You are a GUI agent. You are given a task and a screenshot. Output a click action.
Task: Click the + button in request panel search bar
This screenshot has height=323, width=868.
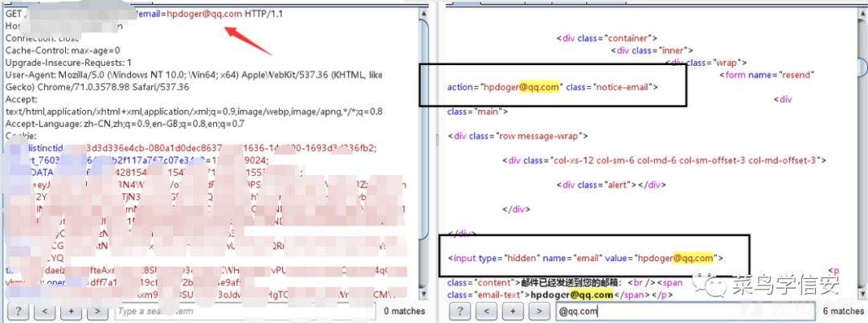pyautogui.click(x=70, y=311)
